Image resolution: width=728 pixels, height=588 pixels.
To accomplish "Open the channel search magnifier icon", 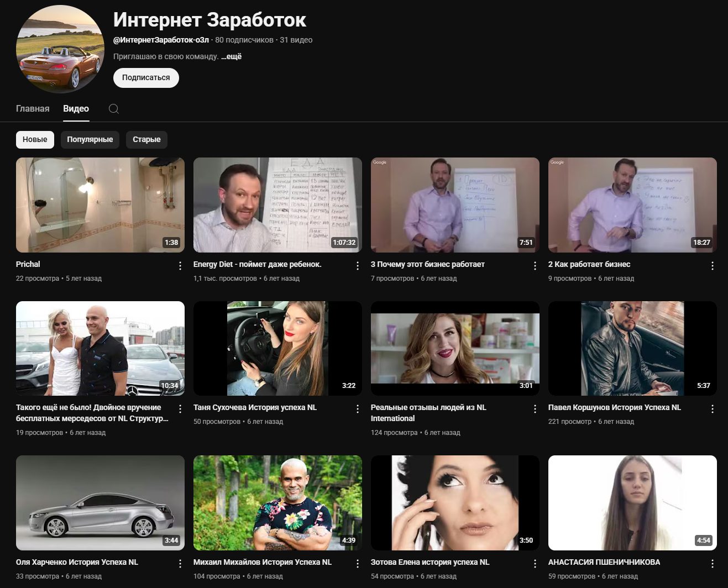I will 114,109.
